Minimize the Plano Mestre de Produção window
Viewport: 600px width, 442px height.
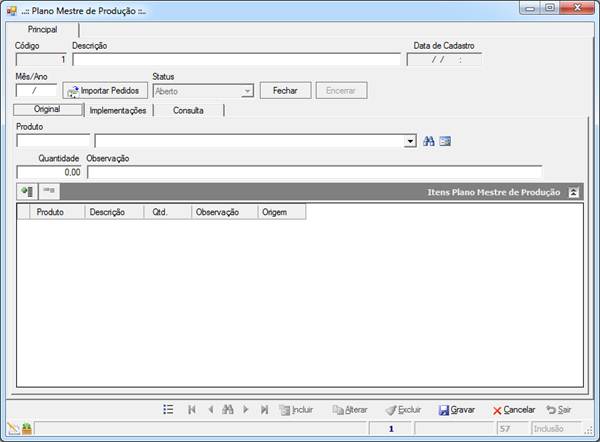530,8
